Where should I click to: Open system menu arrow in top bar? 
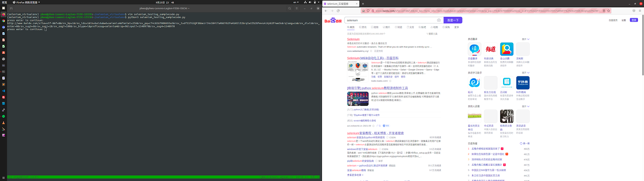(319, 2)
